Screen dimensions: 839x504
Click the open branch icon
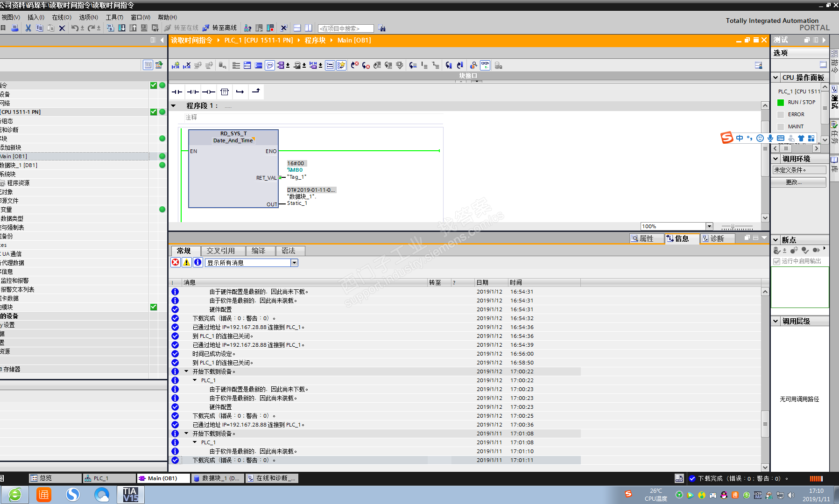(x=240, y=92)
